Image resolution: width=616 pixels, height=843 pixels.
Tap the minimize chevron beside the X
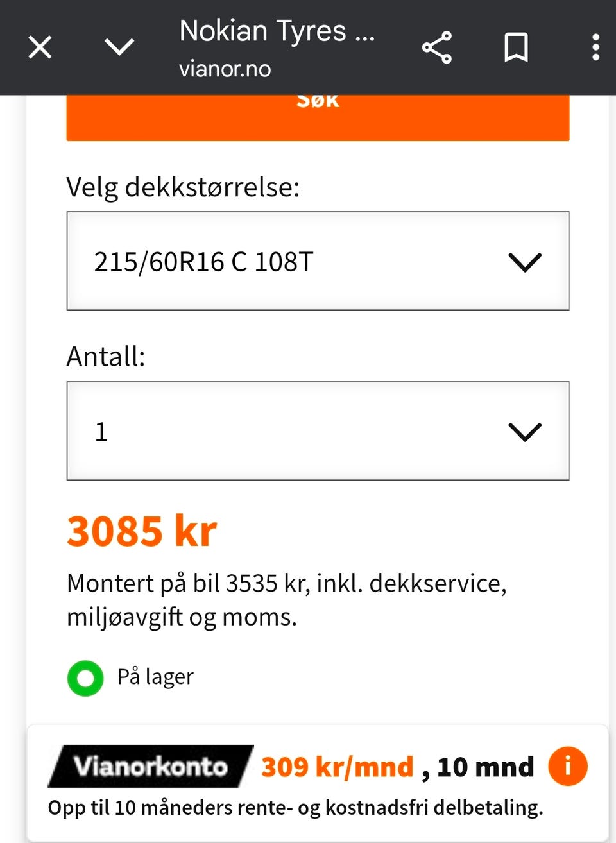119,47
